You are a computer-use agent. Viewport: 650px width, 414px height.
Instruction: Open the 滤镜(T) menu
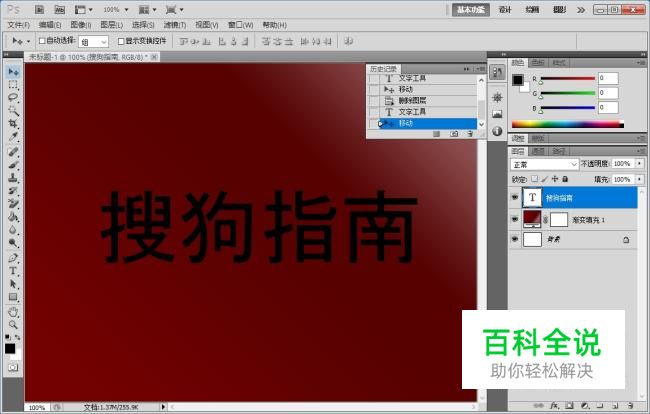tap(175, 25)
